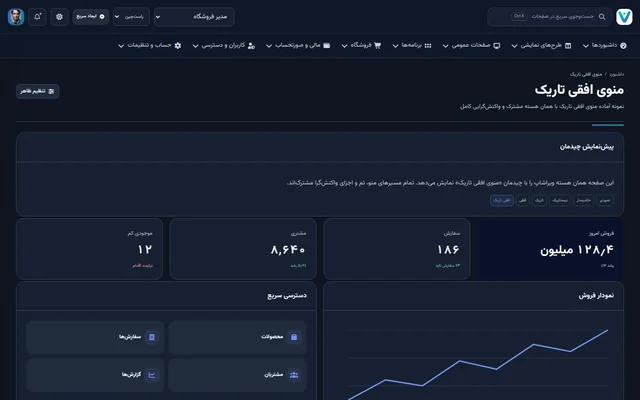The width and height of the screenshot is (640, 400).
Task: Open the صفحات عمومی menu
Action: 471,46
